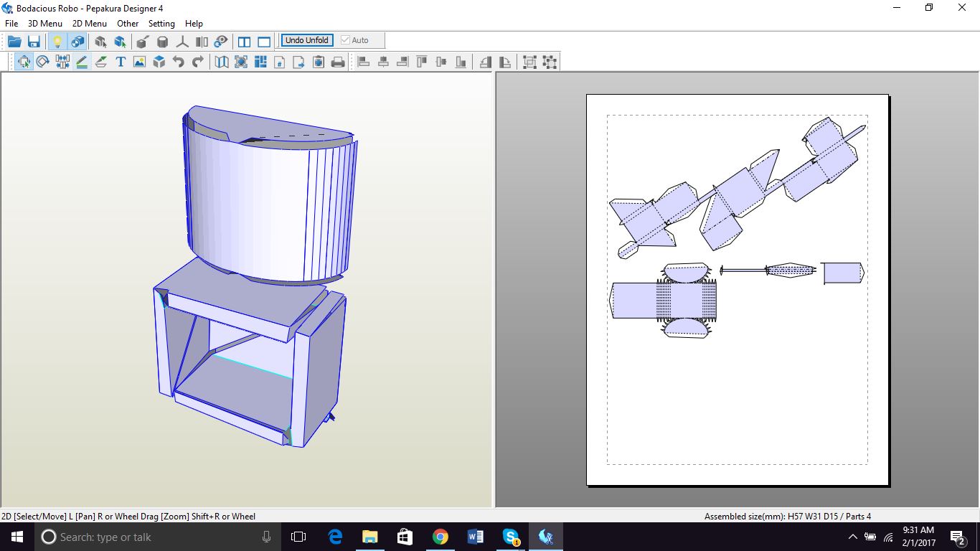Select the airplane-shaped unfolded part on the page

[738, 188]
